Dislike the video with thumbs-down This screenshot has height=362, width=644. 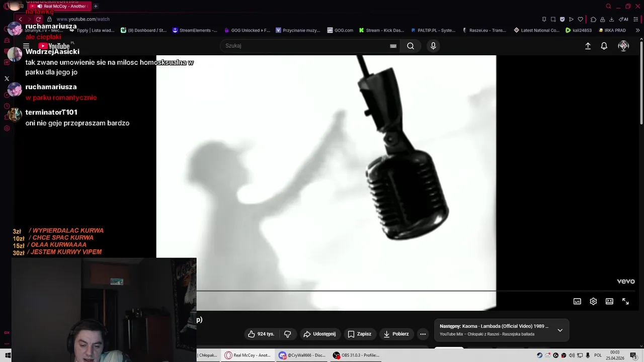[287, 334]
